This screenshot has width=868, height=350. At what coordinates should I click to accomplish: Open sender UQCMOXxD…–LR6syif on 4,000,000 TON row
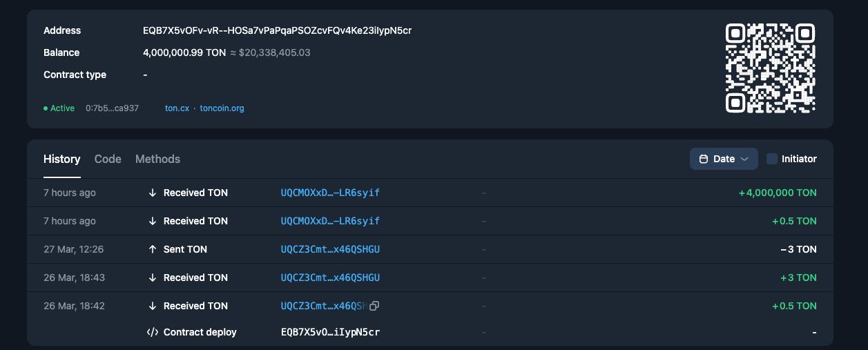pos(330,193)
